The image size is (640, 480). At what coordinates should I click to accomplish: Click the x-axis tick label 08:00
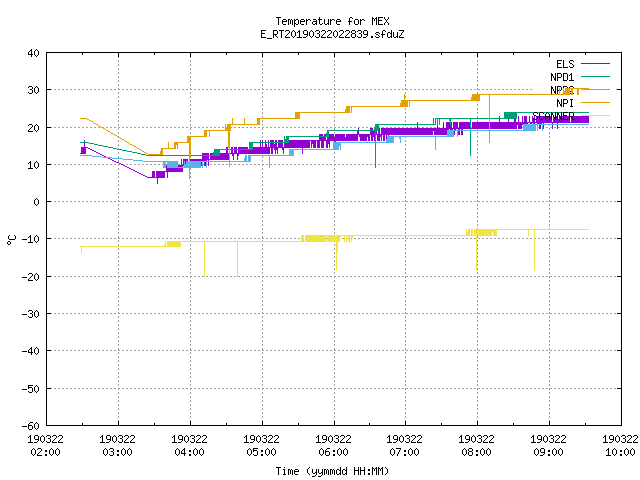point(476,452)
